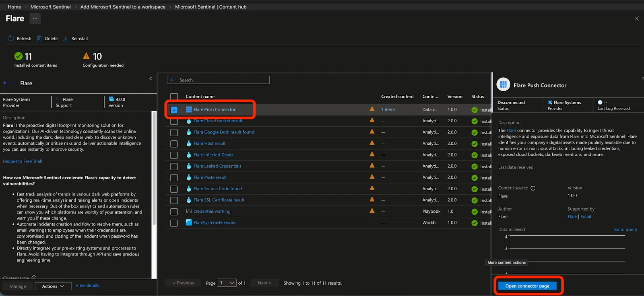Sort by the Content name column header

[x=200, y=97]
